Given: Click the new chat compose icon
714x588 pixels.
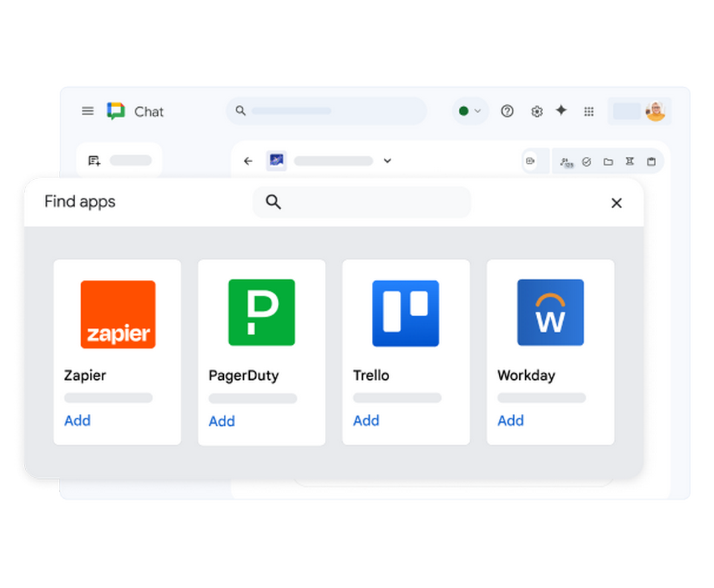Looking at the screenshot, I should (94, 161).
